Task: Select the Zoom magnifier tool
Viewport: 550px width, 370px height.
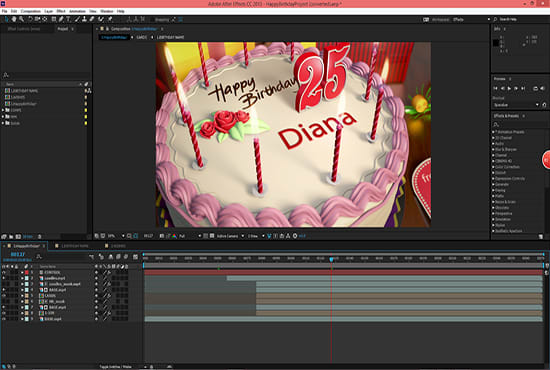Action: pyautogui.click(x=22, y=19)
